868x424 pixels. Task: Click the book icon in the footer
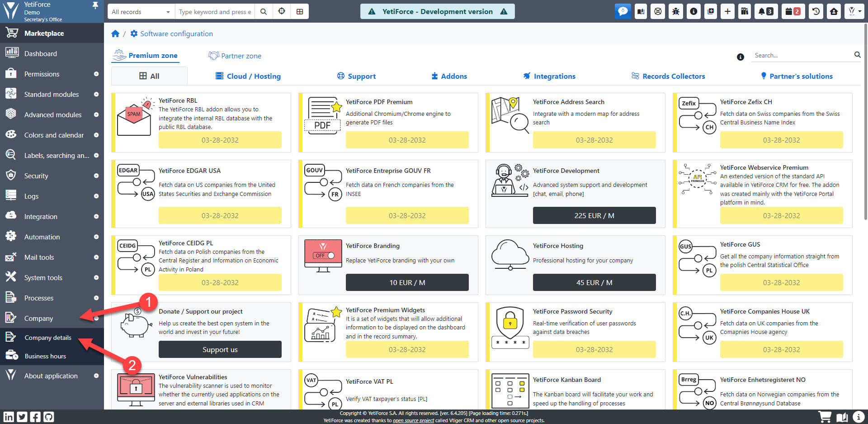pyautogui.click(x=842, y=417)
